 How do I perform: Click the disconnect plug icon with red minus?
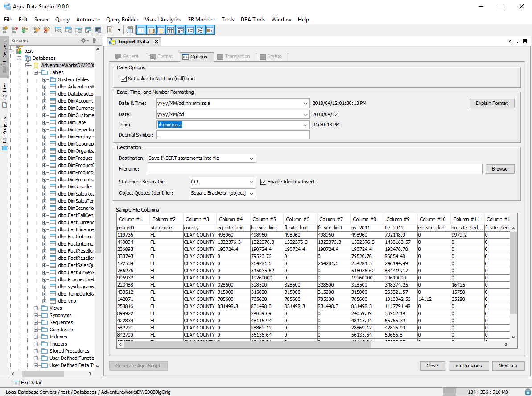point(46,30)
